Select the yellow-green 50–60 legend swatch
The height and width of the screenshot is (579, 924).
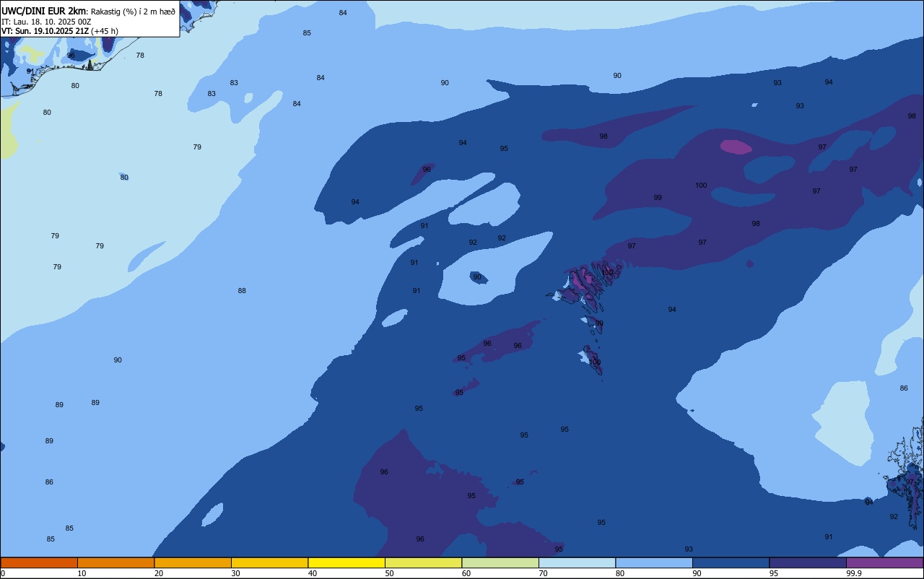coord(423,562)
